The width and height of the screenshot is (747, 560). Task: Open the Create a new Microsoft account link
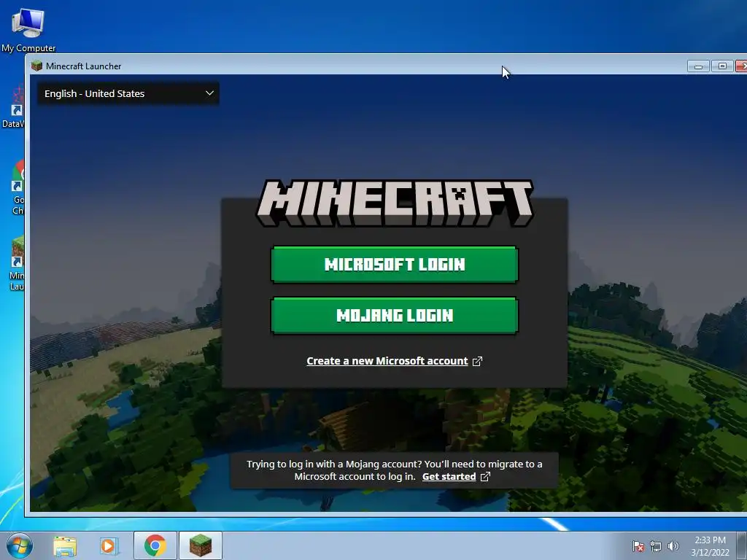point(394,361)
